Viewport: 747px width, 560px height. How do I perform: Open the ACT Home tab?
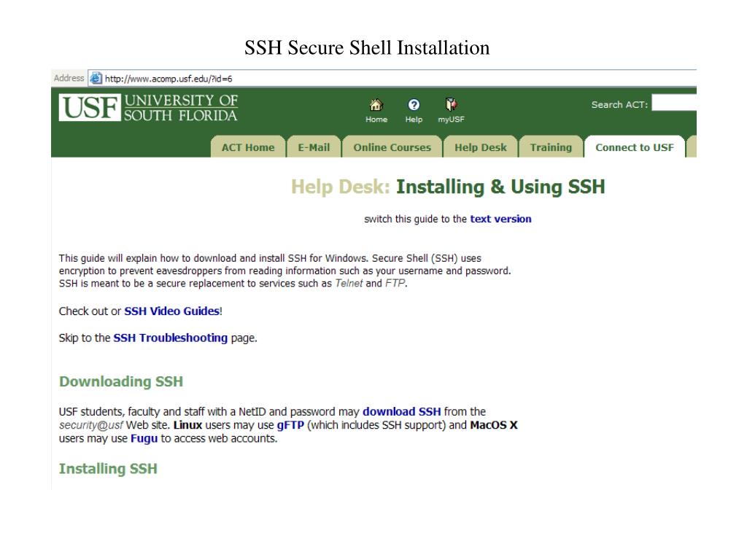tap(248, 147)
